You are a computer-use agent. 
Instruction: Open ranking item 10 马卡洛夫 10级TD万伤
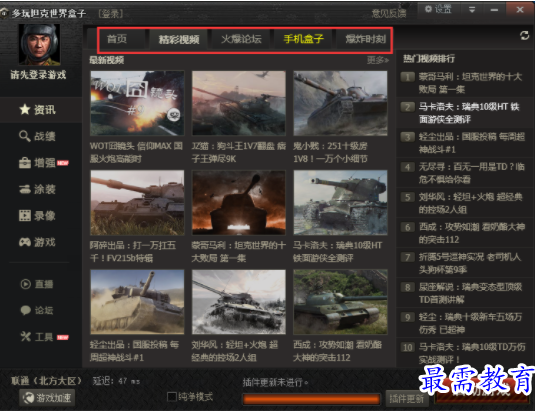[465, 354]
